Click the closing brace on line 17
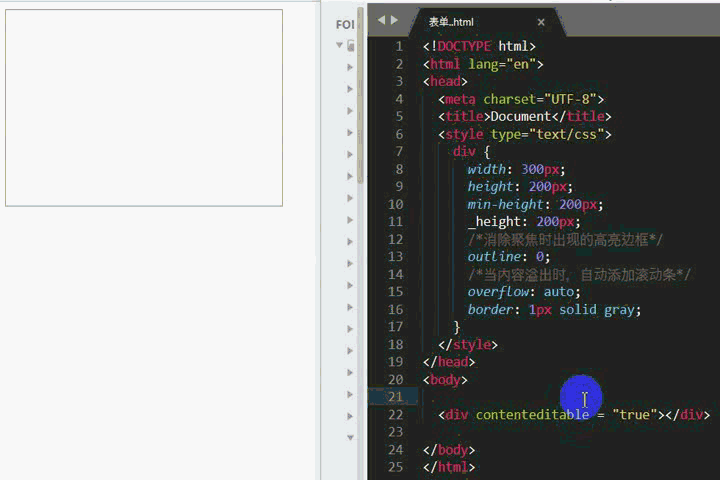 click(456, 327)
